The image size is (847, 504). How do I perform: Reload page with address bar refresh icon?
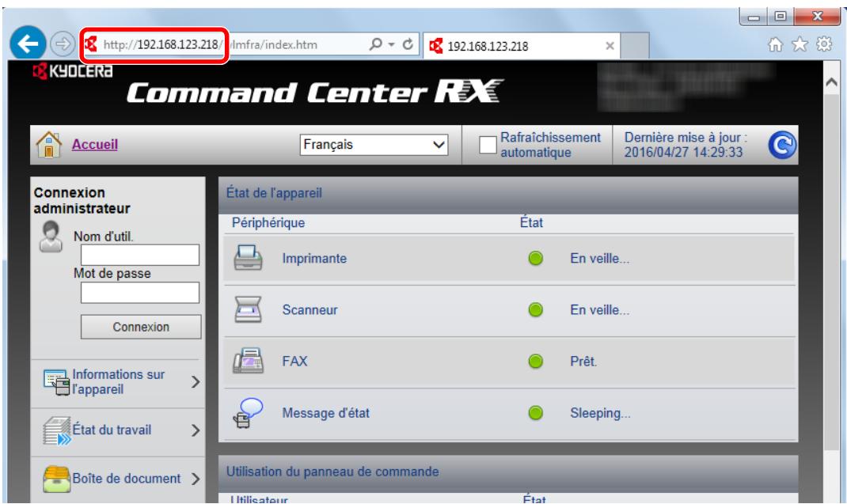(x=408, y=44)
